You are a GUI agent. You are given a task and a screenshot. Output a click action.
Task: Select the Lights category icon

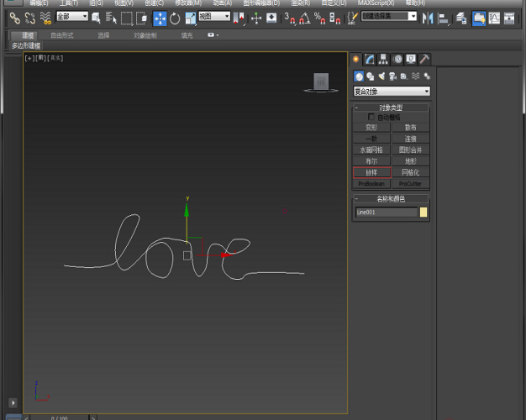click(x=381, y=76)
